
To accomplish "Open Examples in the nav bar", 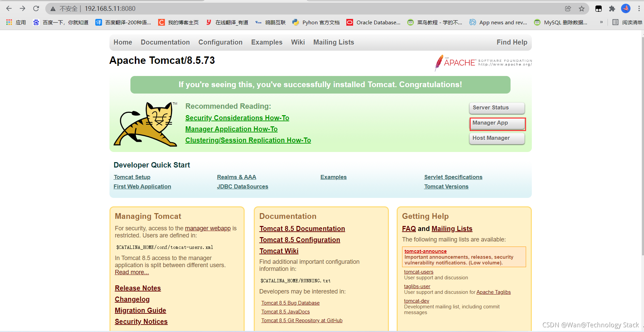I will point(267,42).
